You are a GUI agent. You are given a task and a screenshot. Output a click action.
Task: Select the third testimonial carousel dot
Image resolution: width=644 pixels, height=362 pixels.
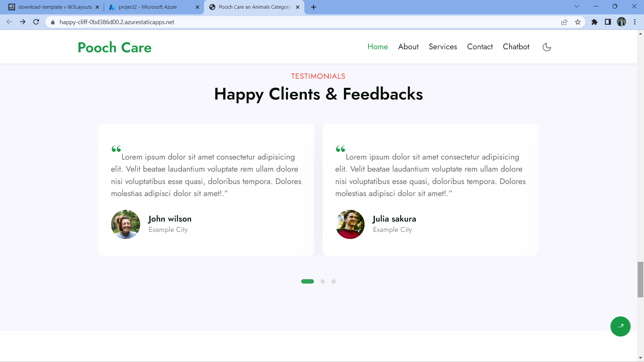click(x=333, y=282)
